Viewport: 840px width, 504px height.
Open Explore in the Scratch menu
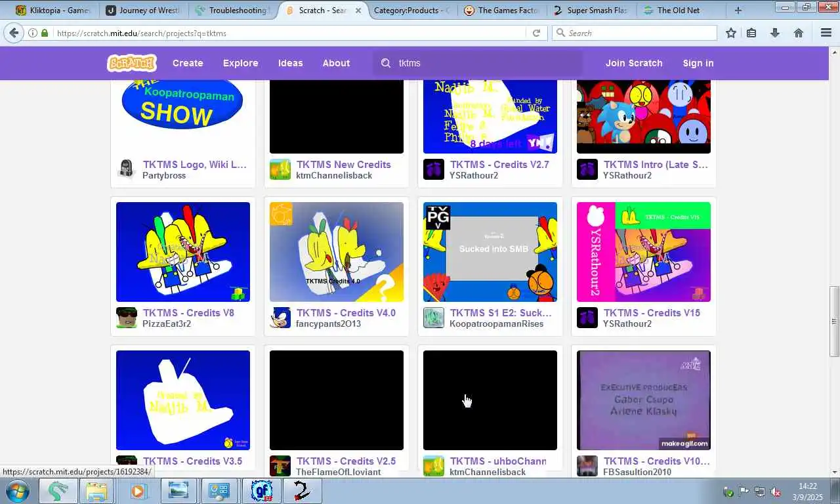(x=241, y=63)
